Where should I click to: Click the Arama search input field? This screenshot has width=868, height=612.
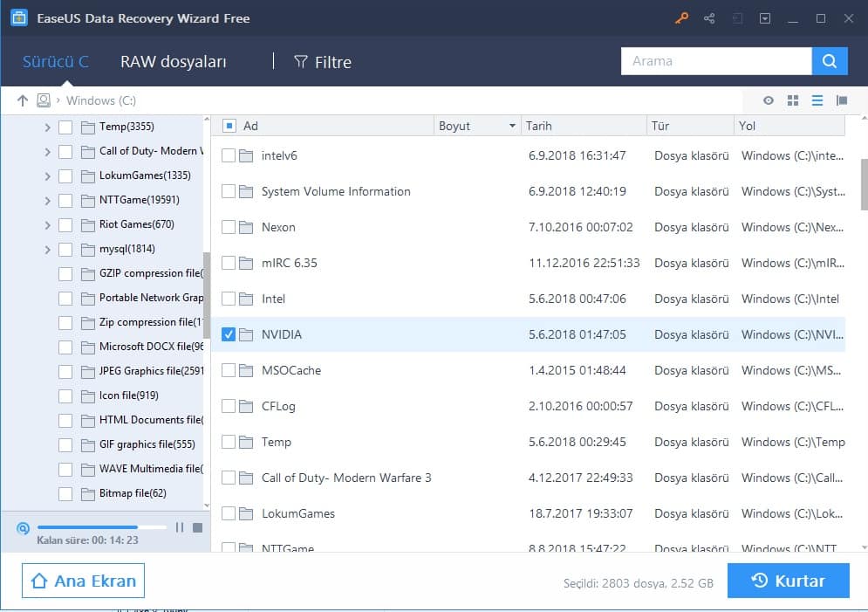click(x=715, y=61)
